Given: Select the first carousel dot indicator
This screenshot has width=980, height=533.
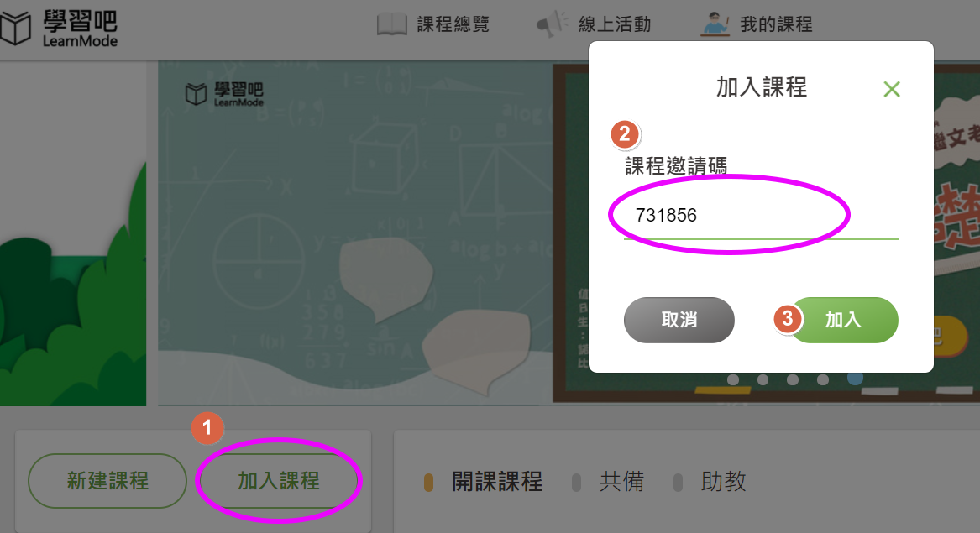Looking at the screenshot, I should click(733, 379).
